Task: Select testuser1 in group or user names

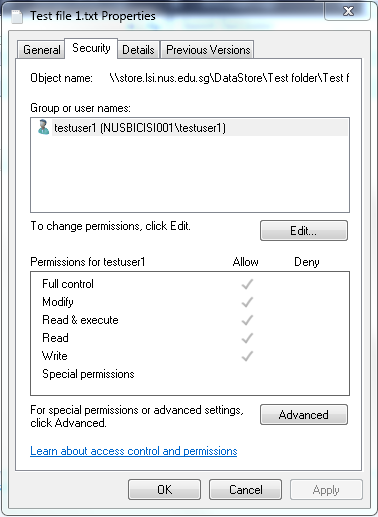Action: (x=190, y=128)
